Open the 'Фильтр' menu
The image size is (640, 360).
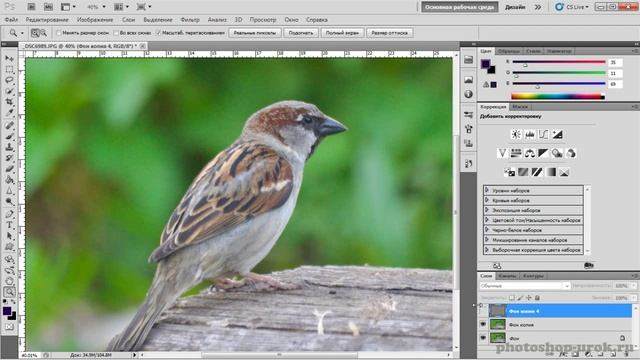point(190,20)
